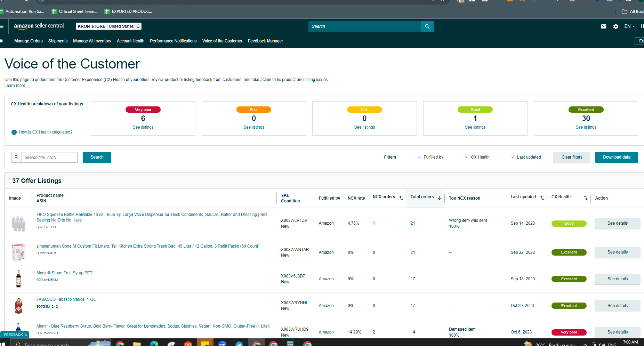Screen dimensions: 644x346
Task: Click Learn more link
Action: point(15,86)
